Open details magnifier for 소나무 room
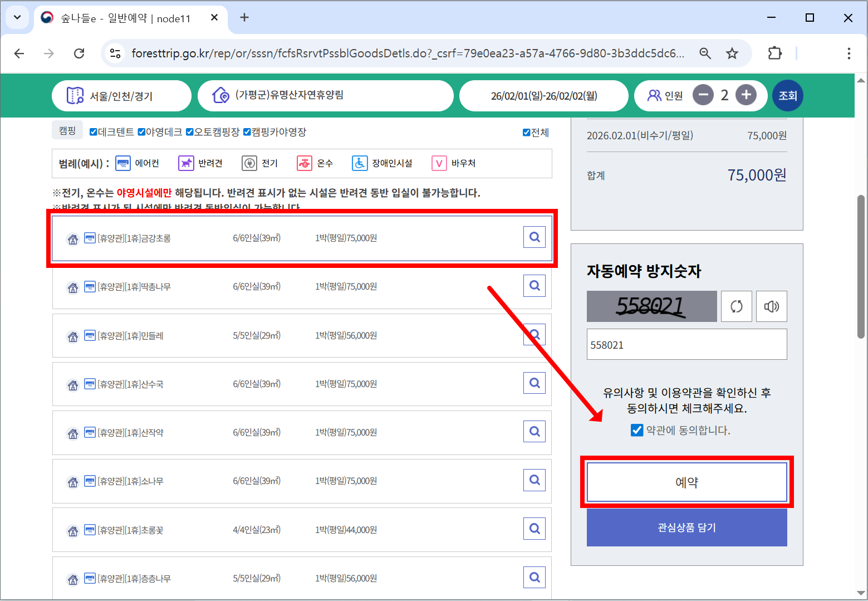868x601 pixels. click(x=534, y=480)
